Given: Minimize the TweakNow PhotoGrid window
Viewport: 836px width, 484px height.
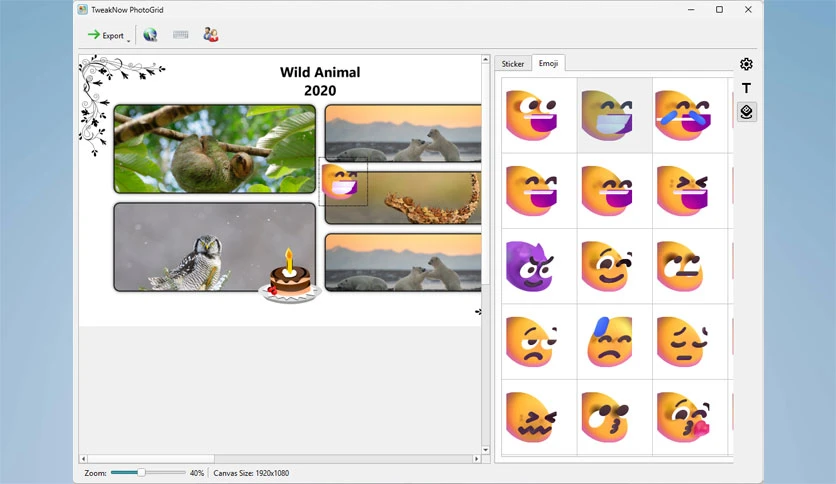Looking at the screenshot, I should coord(691,10).
